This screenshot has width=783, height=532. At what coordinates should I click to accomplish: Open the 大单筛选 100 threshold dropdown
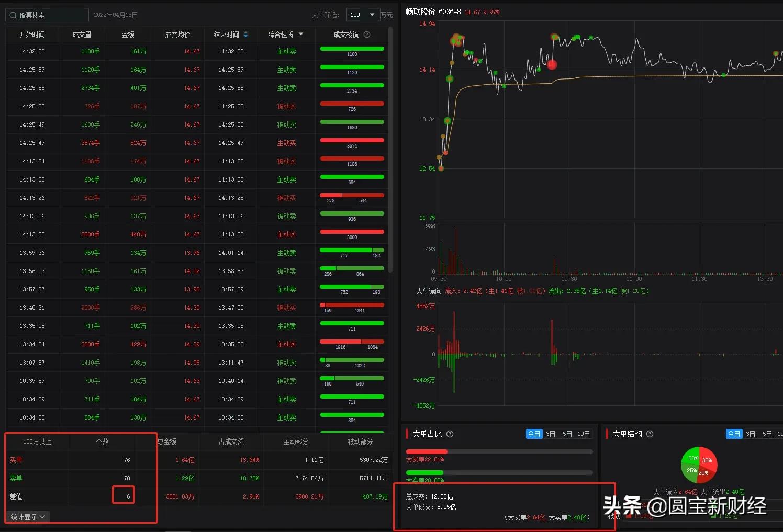[x=363, y=15]
